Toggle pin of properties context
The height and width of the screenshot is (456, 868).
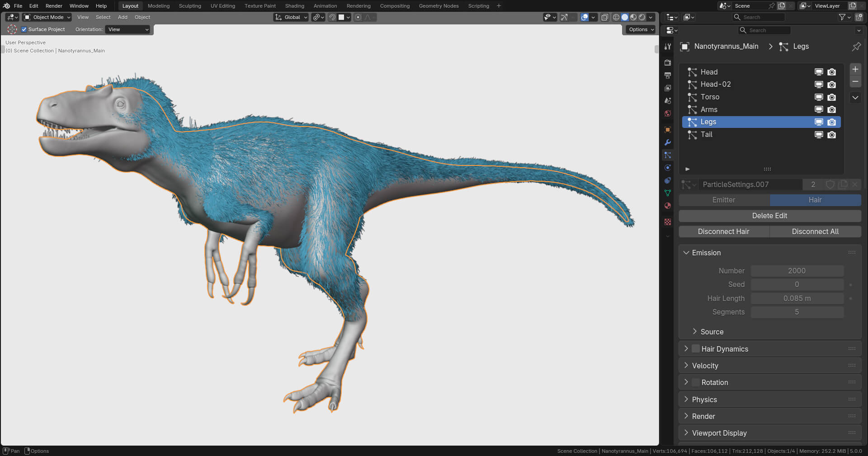point(856,47)
